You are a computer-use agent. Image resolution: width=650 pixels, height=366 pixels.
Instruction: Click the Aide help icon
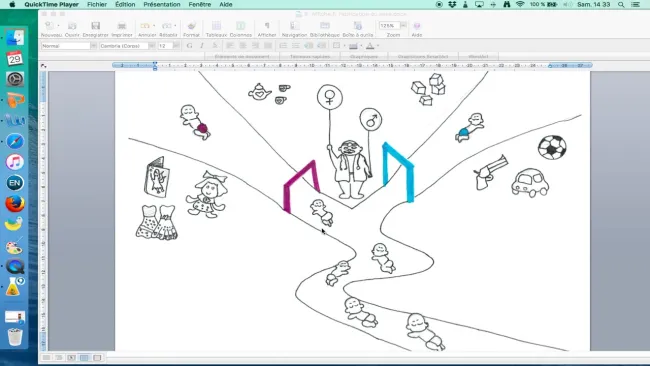pyautogui.click(x=417, y=26)
